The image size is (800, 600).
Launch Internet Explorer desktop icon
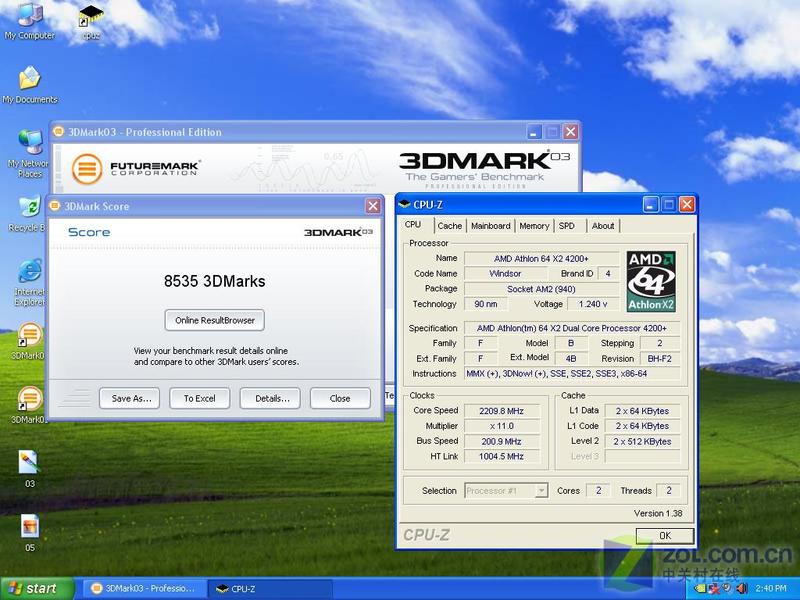click(30, 283)
